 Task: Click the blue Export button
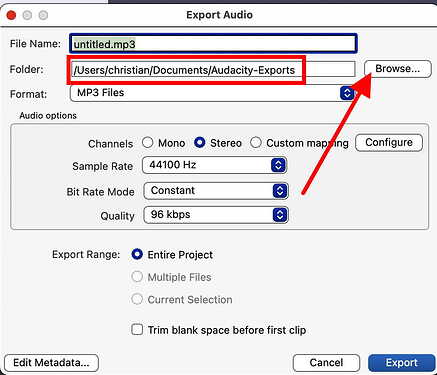click(402, 363)
